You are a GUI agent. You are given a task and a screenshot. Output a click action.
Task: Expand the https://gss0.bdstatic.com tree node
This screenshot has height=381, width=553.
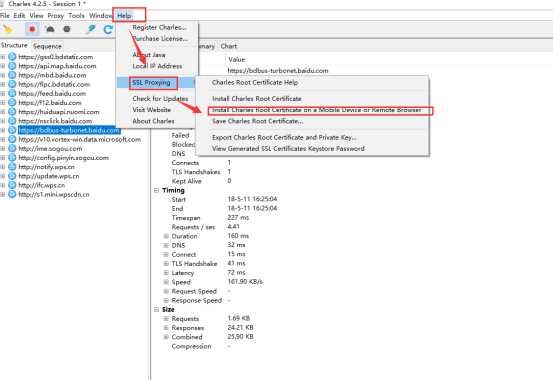coord(3,57)
